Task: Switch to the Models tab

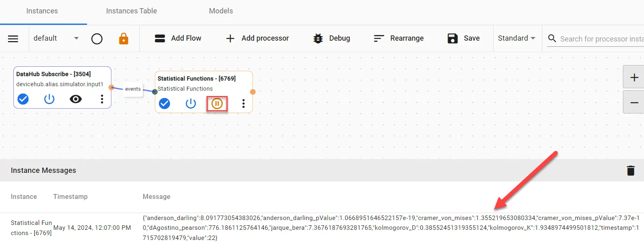Action: [221, 11]
